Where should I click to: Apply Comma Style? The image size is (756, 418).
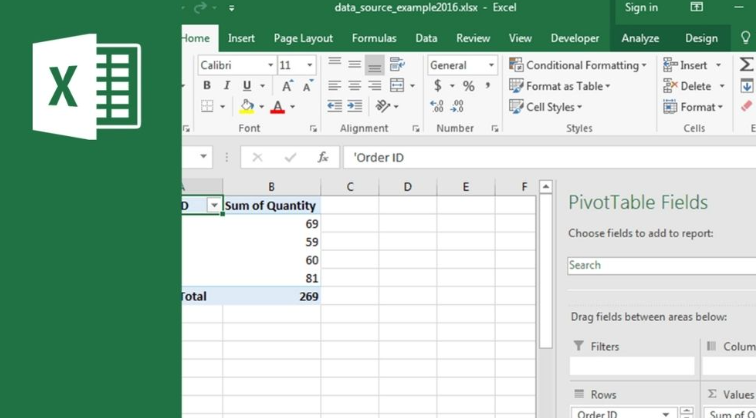pos(488,86)
